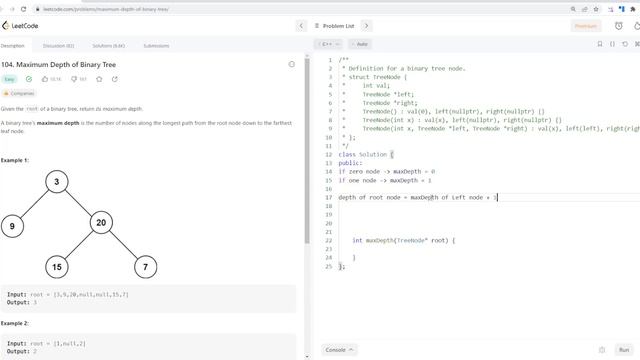Click the description panel scrollbar
Screen dimensions: 640x360
tap(307, 151)
